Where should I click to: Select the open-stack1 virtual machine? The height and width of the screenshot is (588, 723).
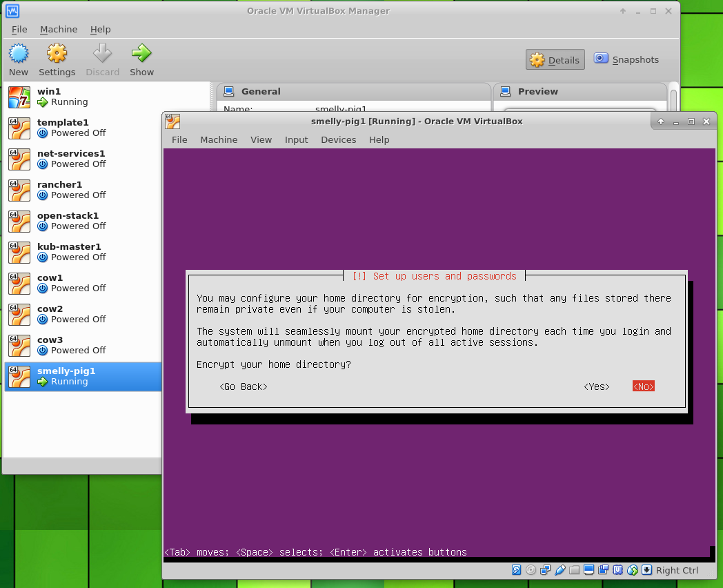pyautogui.click(x=83, y=221)
